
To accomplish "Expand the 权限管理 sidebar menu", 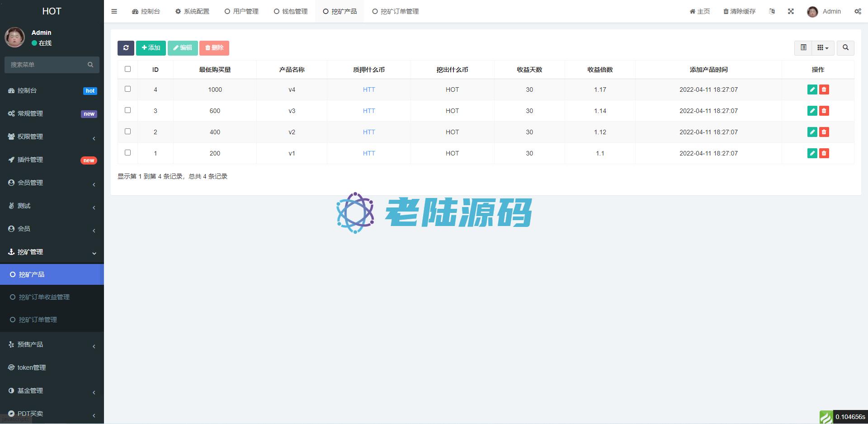I will [x=52, y=137].
